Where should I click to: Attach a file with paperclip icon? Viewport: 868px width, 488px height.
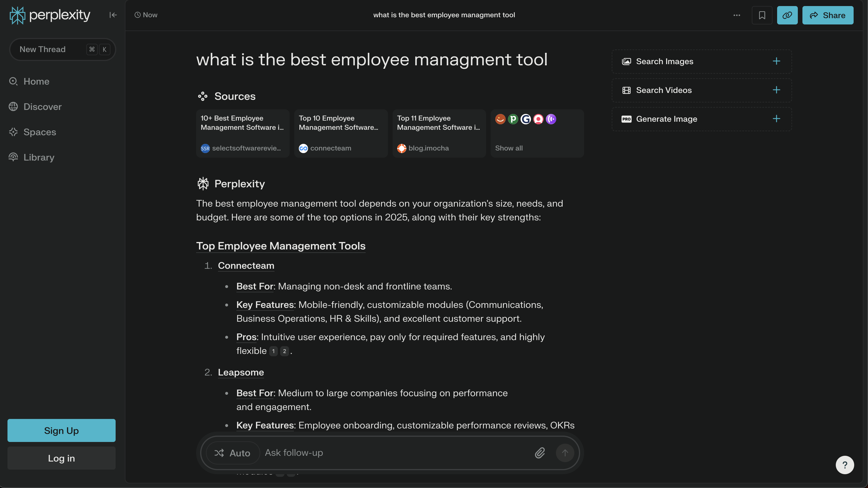pos(540,453)
